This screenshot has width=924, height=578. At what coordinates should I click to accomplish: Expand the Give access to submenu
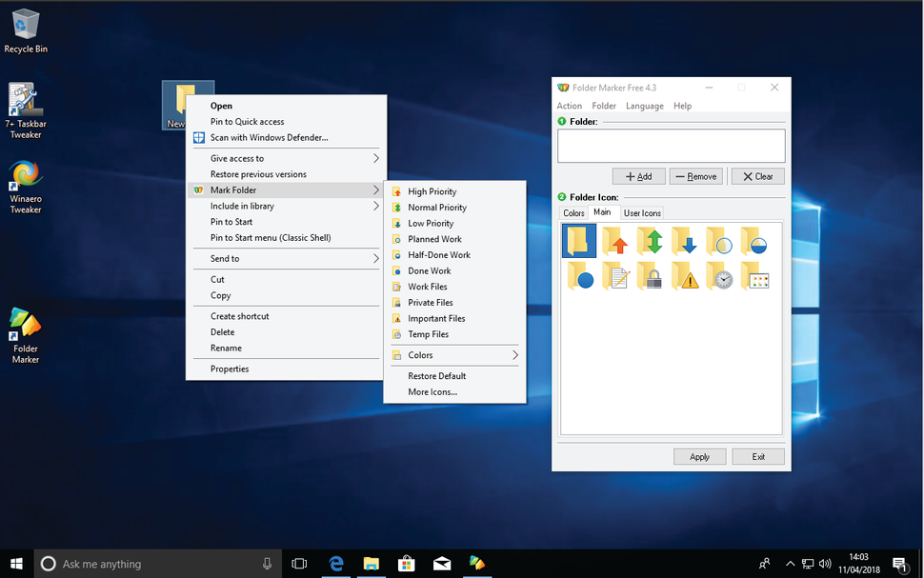[239, 158]
